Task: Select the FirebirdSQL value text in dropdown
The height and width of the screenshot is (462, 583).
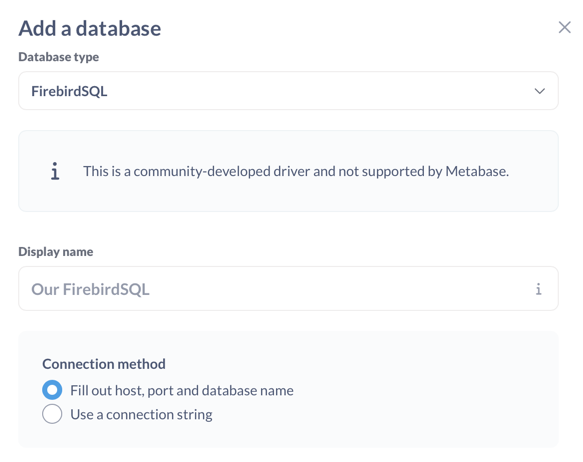Action: point(69,91)
